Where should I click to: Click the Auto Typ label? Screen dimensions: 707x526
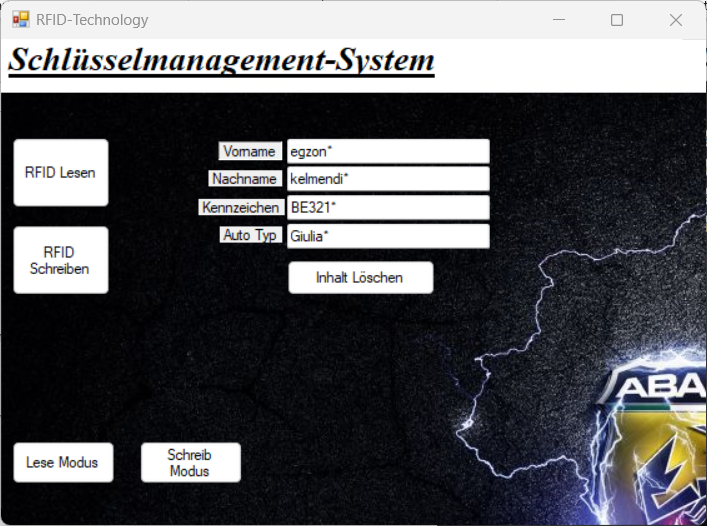click(x=251, y=235)
